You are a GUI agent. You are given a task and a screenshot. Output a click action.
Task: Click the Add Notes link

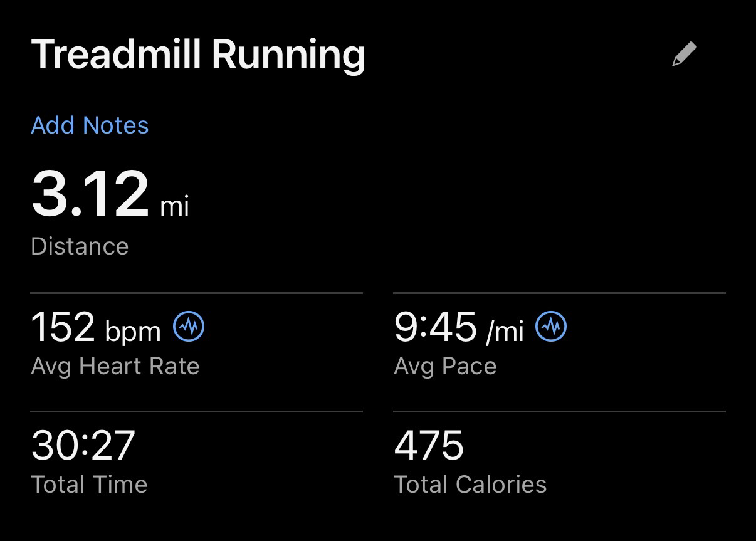coord(90,125)
